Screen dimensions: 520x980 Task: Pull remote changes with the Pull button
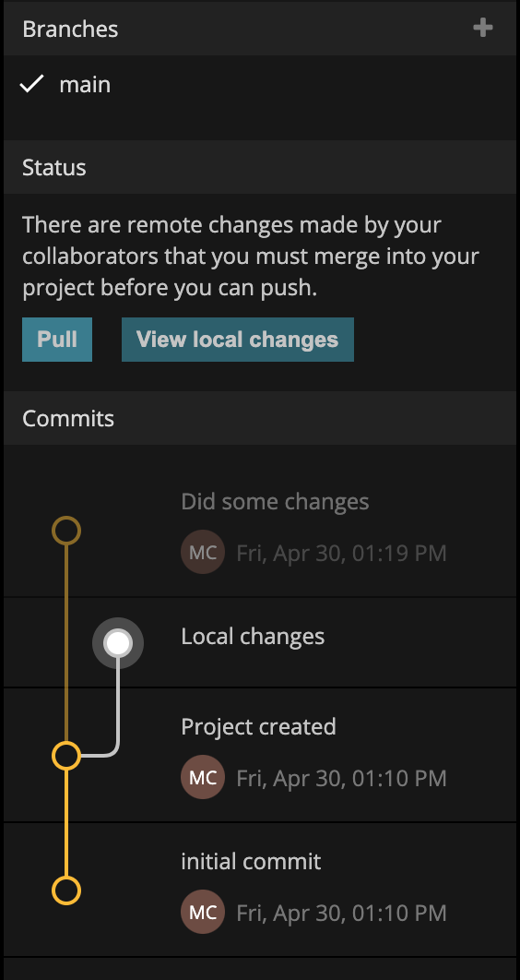click(x=57, y=340)
